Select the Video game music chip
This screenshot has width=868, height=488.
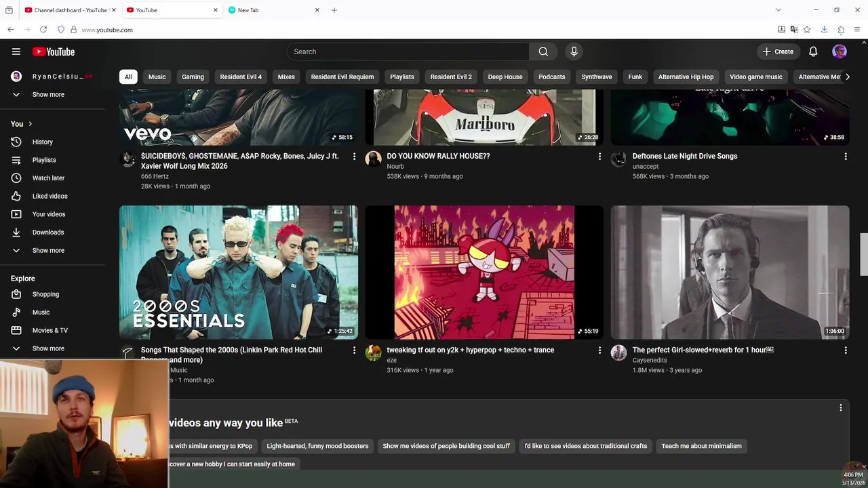pos(756,77)
